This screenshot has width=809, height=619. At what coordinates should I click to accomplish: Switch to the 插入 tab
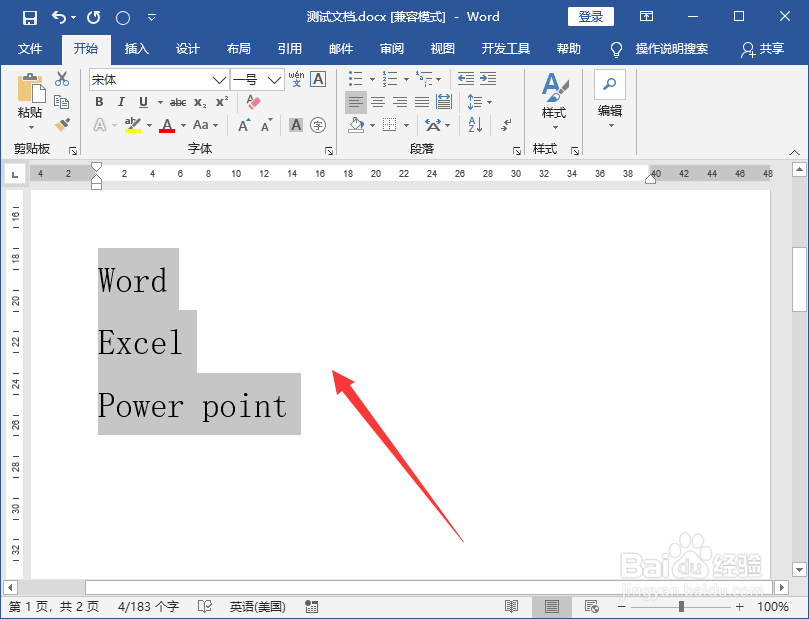pos(137,49)
